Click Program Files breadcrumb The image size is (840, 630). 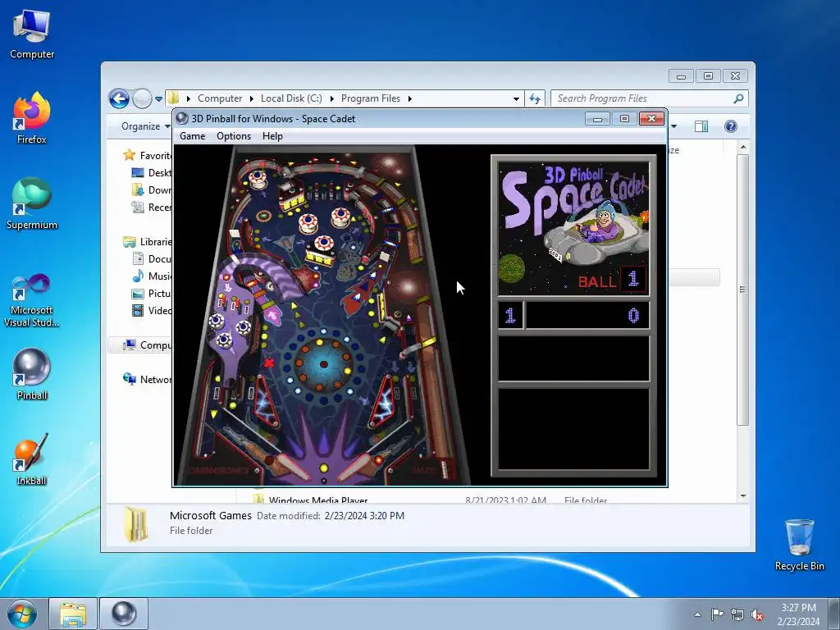coord(371,98)
